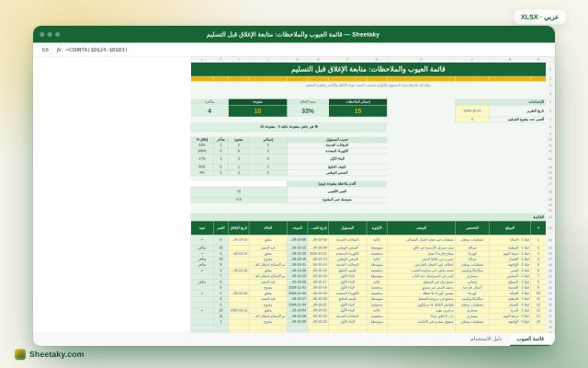
Task: Select the الكهرباء المتحدة summary row label
Action: pos(337,151)
